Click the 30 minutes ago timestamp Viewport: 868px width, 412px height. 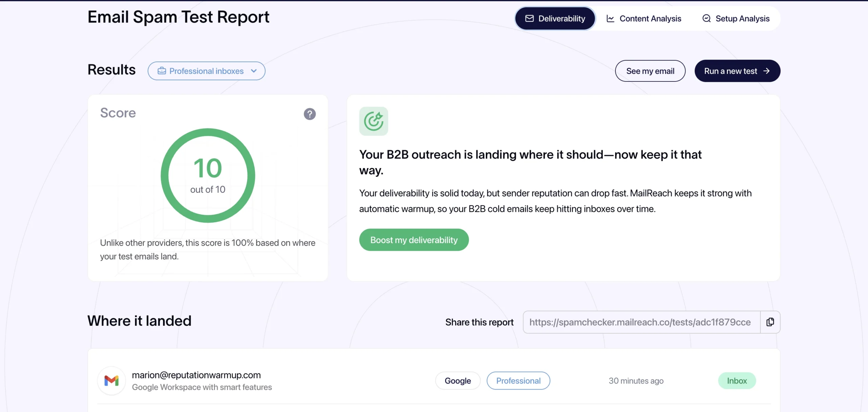coord(636,381)
